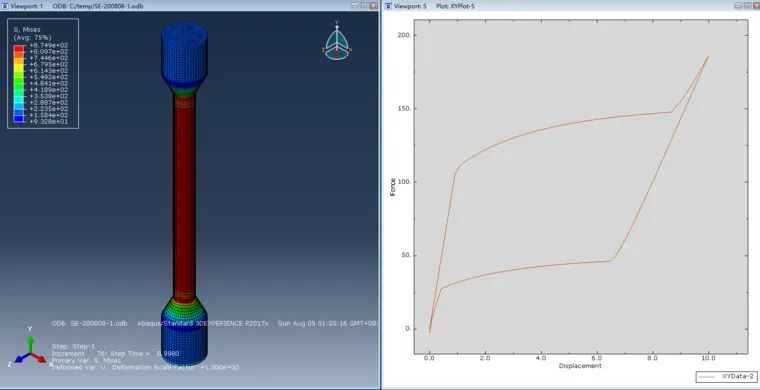Screen dimensions: 760x390
Task: Click the 10.0 tick label on Displacement axis
Action: click(708, 359)
